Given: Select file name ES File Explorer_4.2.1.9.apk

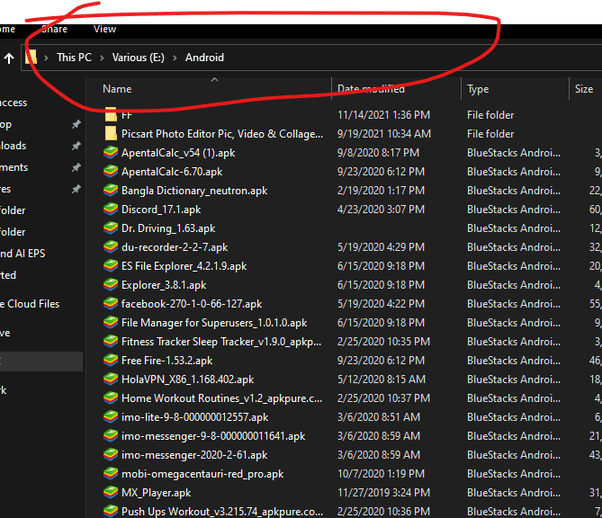Looking at the screenshot, I should tap(184, 266).
